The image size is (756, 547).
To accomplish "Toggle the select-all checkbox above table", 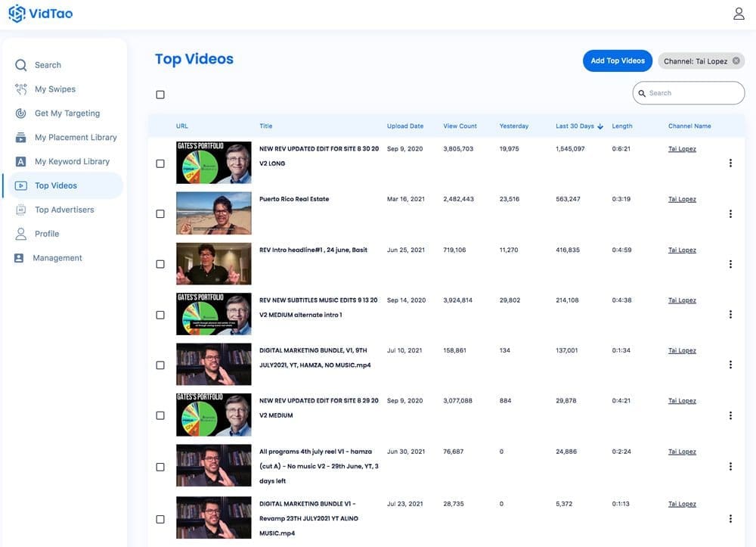I will pos(160,95).
